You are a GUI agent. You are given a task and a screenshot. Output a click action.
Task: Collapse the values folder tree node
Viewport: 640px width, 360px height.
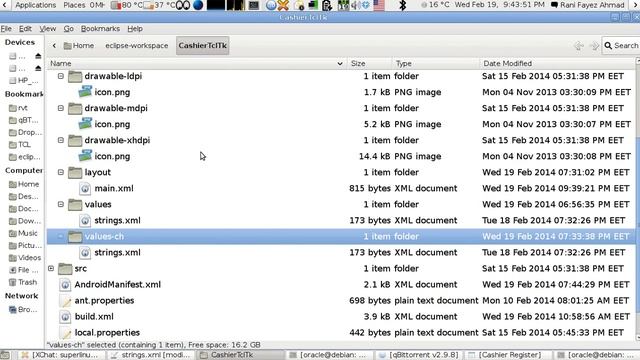pos(61,204)
